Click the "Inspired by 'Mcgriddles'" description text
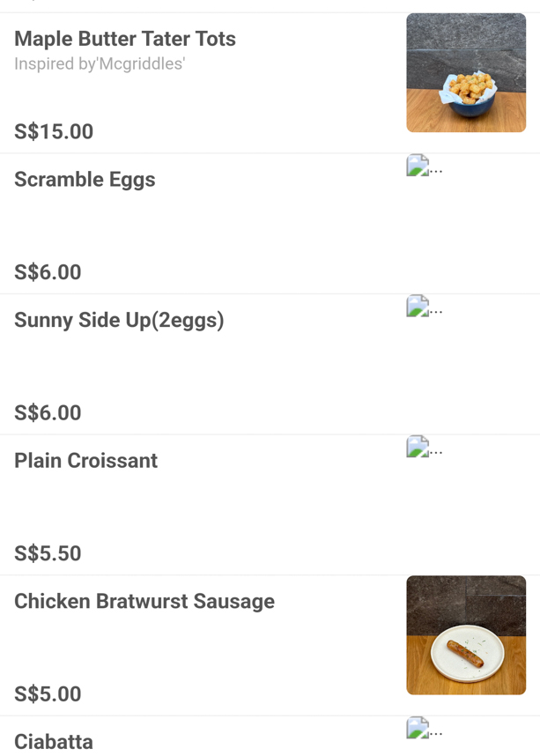The image size is (540, 756). point(100,64)
